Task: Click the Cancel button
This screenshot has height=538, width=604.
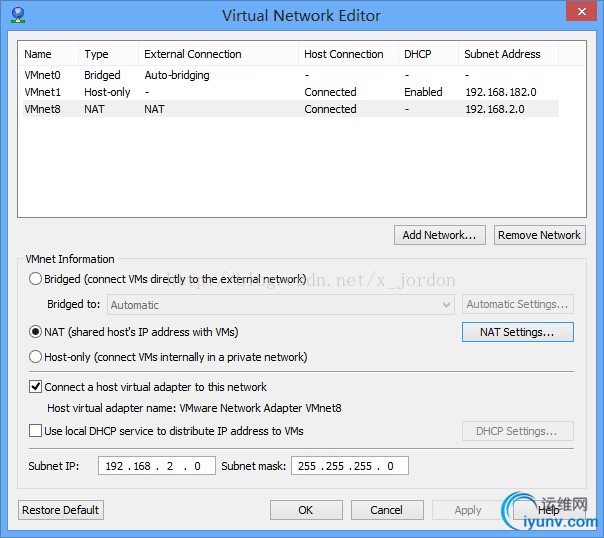Action: [387, 510]
